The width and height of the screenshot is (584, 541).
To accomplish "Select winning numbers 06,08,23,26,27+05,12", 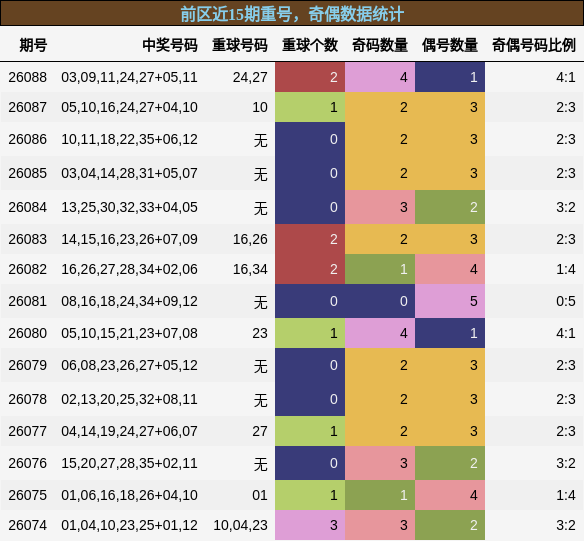I will coord(129,365).
